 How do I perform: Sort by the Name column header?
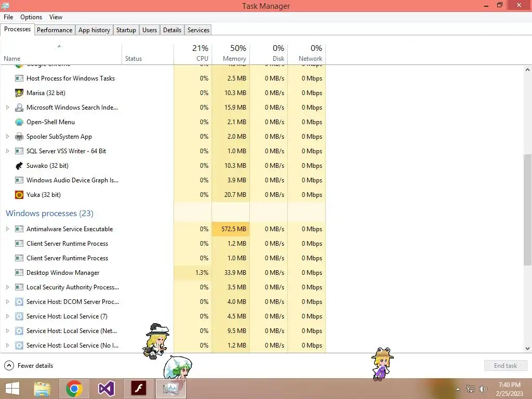[x=61, y=54]
